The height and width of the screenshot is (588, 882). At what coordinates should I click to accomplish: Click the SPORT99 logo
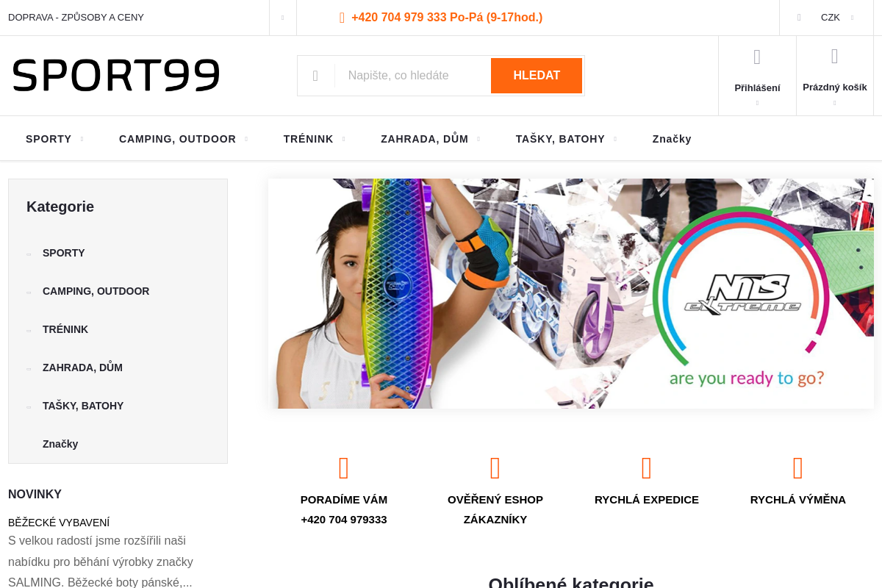coord(116,75)
